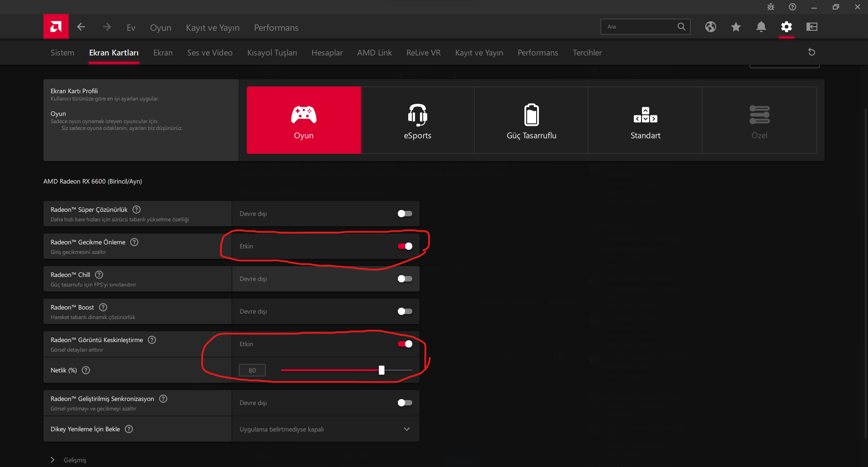
Task: Show help for Radeon Geliştirilmiş Senkronizasyon
Action: coord(163,399)
